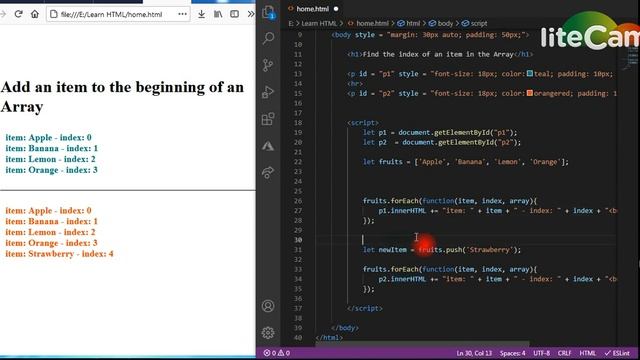Click Ln 30, Col 13 status item
640x360 pixels.
pos(474,353)
